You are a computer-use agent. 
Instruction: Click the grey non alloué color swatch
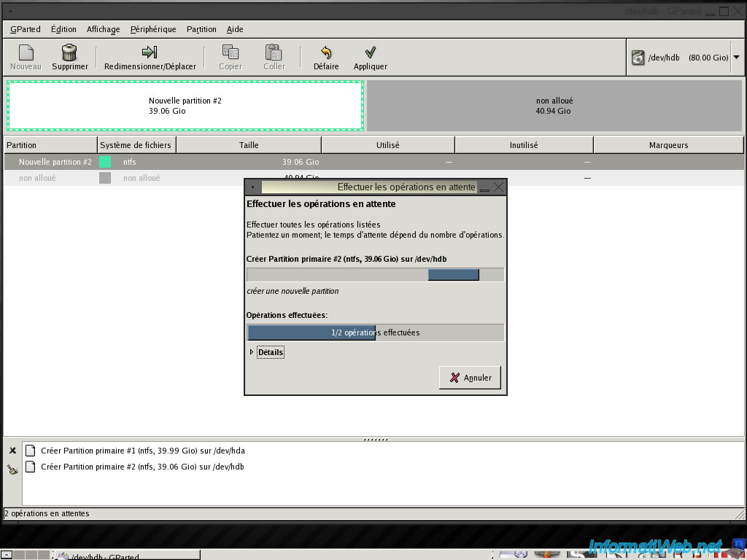(105, 178)
